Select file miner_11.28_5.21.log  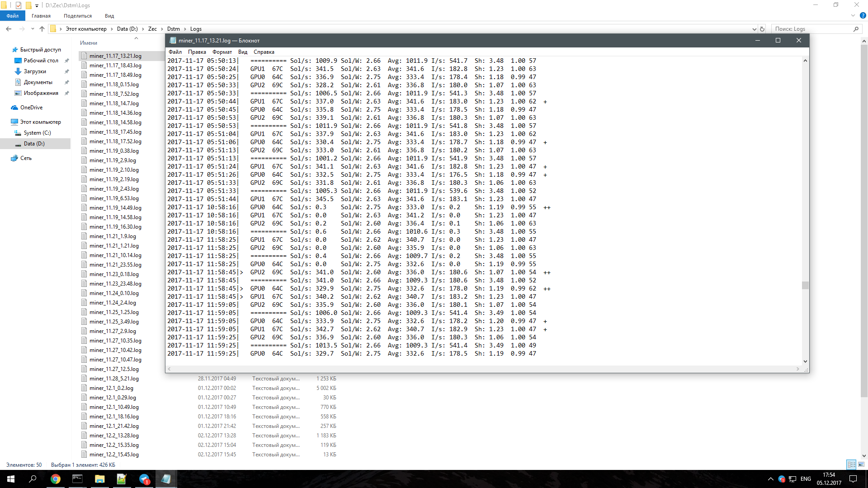click(114, 379)
